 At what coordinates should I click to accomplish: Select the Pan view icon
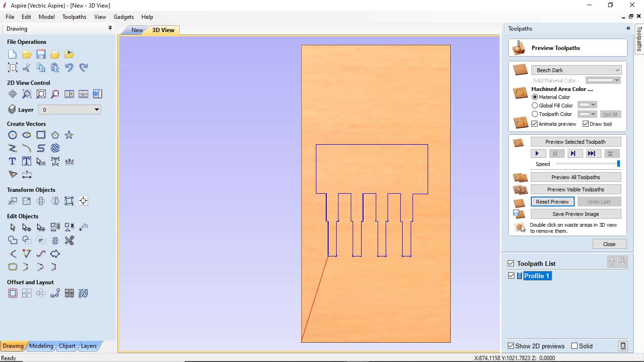(13, 94)
